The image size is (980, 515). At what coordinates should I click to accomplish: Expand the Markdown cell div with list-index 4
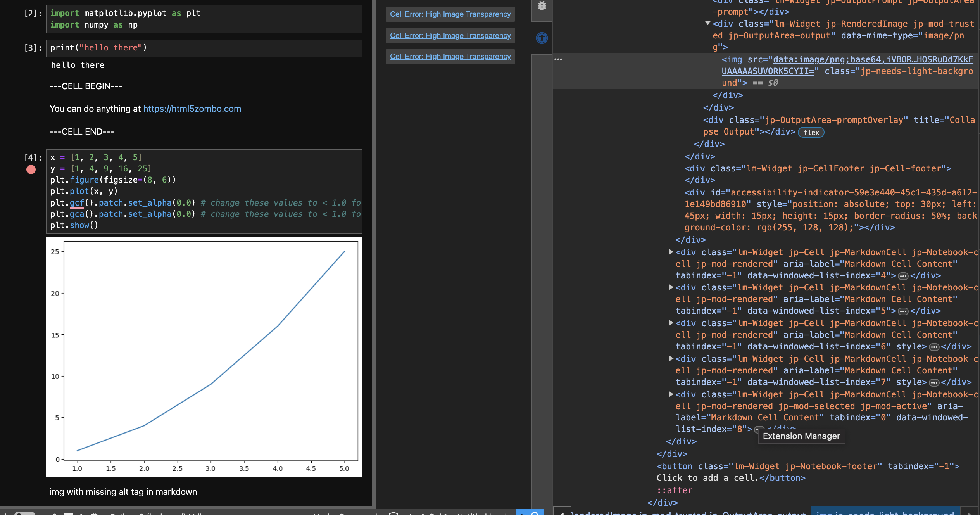click(671, 252)
